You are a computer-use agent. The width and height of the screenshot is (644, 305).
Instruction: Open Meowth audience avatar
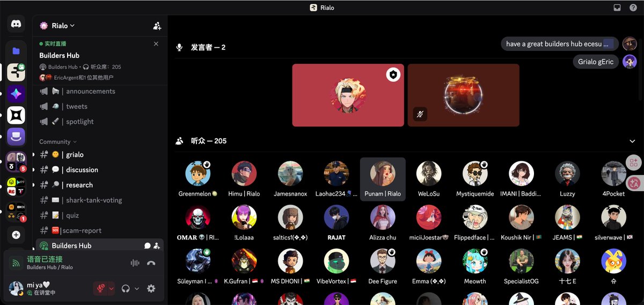(475, 261)
